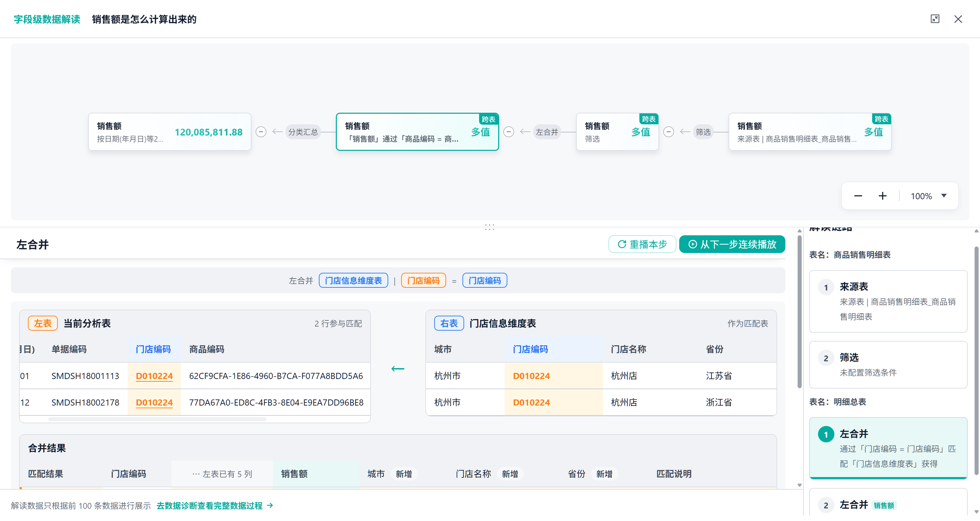Click the 筛选 step label in the flow
Viewport: 980px width, 521px height.
coord(703,132)
